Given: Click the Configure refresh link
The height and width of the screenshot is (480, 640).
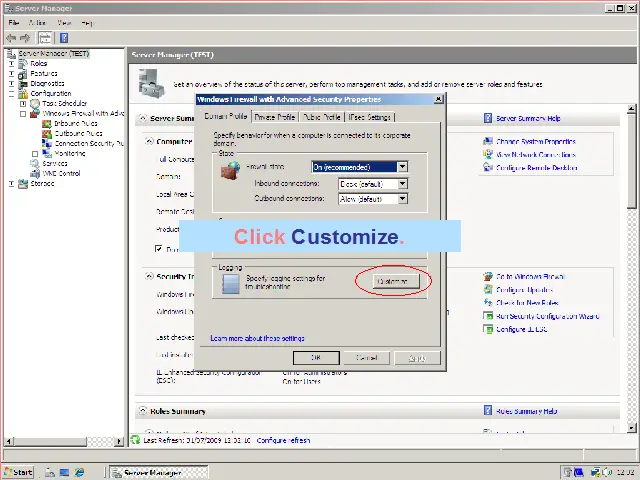Looking at the screenshot, I should [x=283, y=440].
